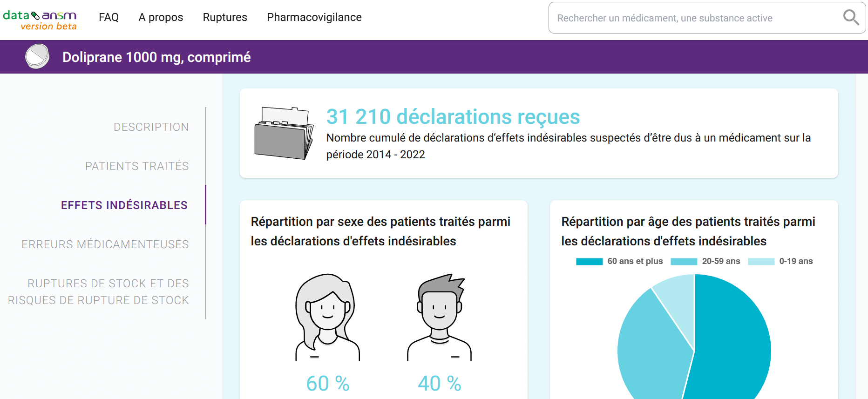Click the 40 % male value
The height and width of the screenshot is (399, 868).
click(440, 384)
